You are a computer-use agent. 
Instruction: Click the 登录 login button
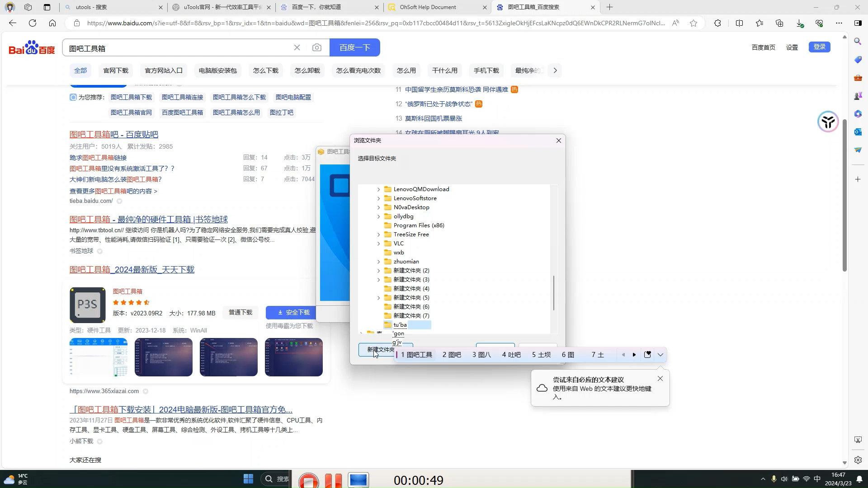pyautogui.click(x=820, y=47)
